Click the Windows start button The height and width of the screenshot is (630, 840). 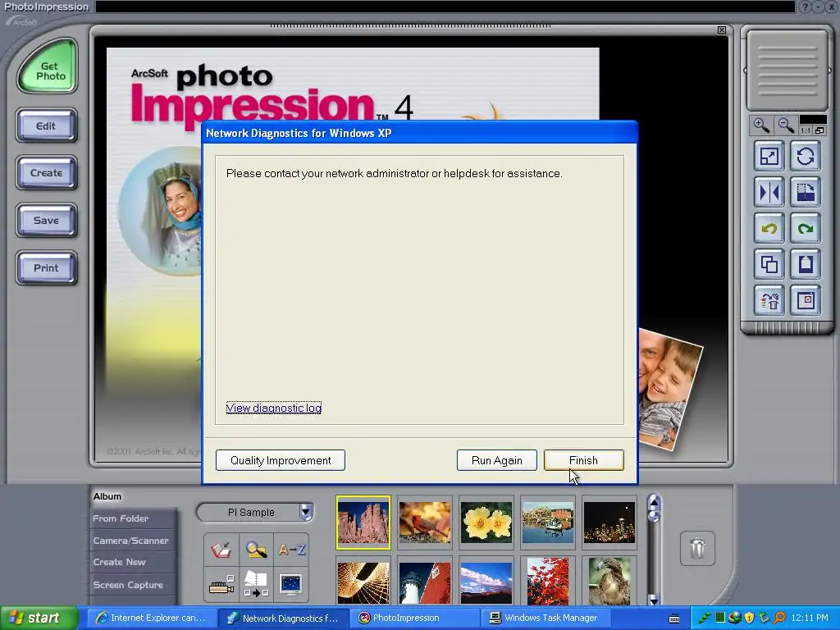pos(38,619)
